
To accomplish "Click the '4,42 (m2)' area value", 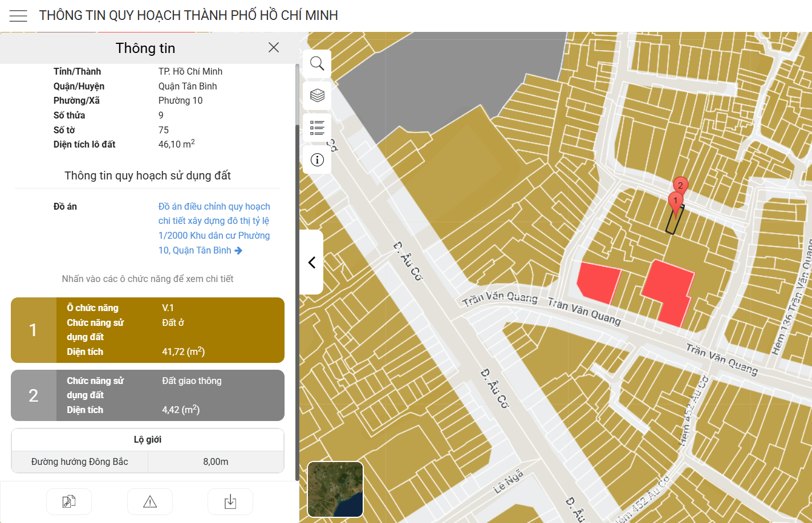I will pyautogui.click(x=181, y=410).
